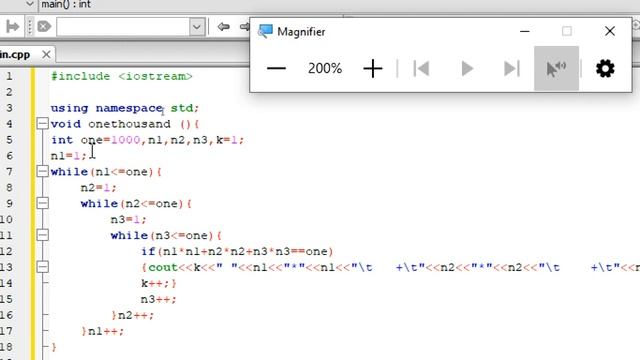Collapse the onethousand function fold at line 4
The height and width of the screenshot is (360, 640).
pyautogui.click(x=42, y=124)
